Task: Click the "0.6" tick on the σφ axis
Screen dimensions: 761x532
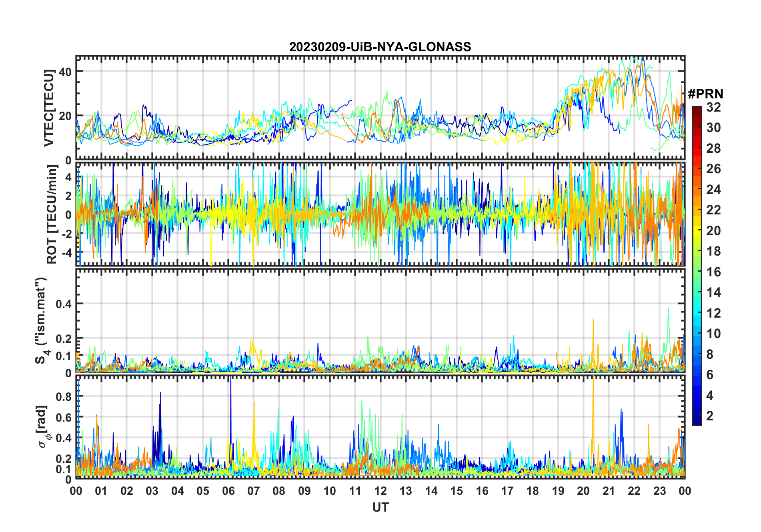Action: (x=64, y=417)
